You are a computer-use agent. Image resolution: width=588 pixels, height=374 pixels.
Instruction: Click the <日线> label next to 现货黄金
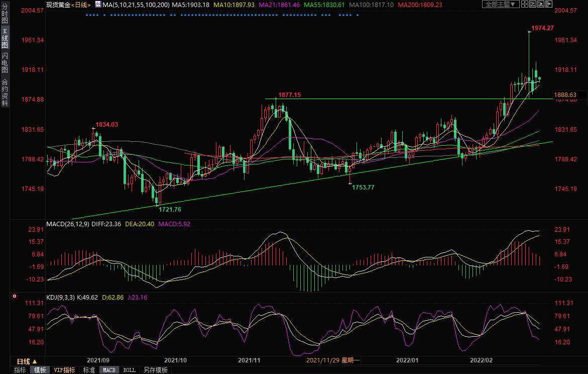[x=82, y=5]
